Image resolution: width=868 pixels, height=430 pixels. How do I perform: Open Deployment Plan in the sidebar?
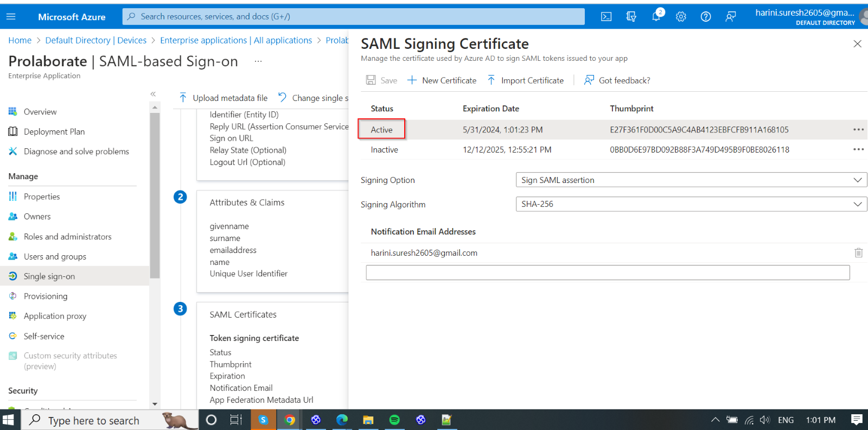point(54,131)
